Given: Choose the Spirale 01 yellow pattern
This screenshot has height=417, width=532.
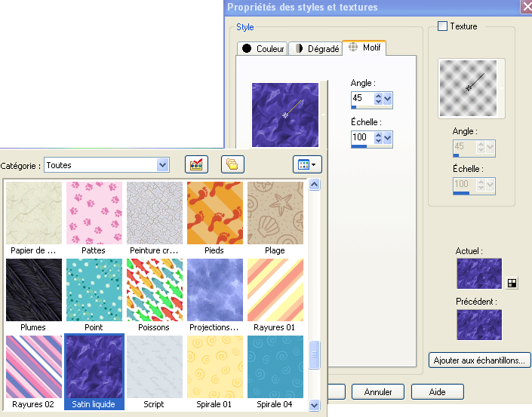Looking at the screenshot, I should [214, 366].
